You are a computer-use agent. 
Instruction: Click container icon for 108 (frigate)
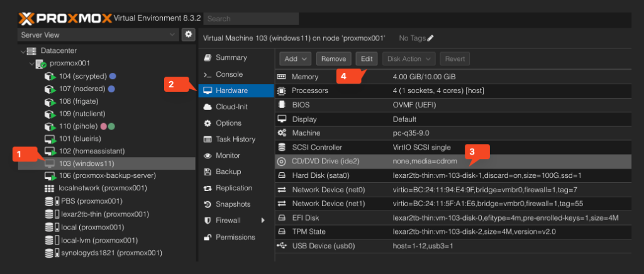coord(50,101)
